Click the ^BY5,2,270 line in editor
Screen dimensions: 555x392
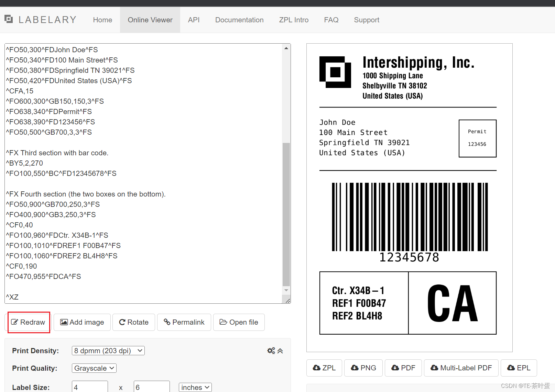pos(24,163)
